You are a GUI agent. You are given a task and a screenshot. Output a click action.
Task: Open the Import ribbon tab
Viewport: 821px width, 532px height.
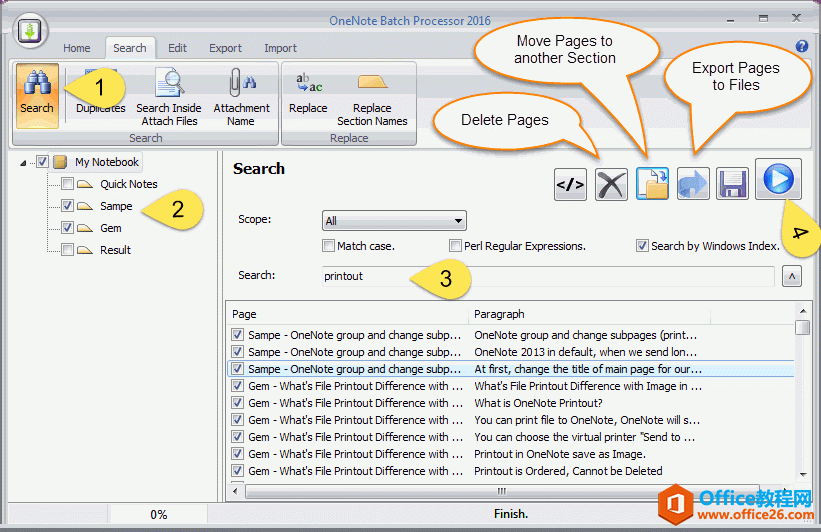click(x=280, y=48)
